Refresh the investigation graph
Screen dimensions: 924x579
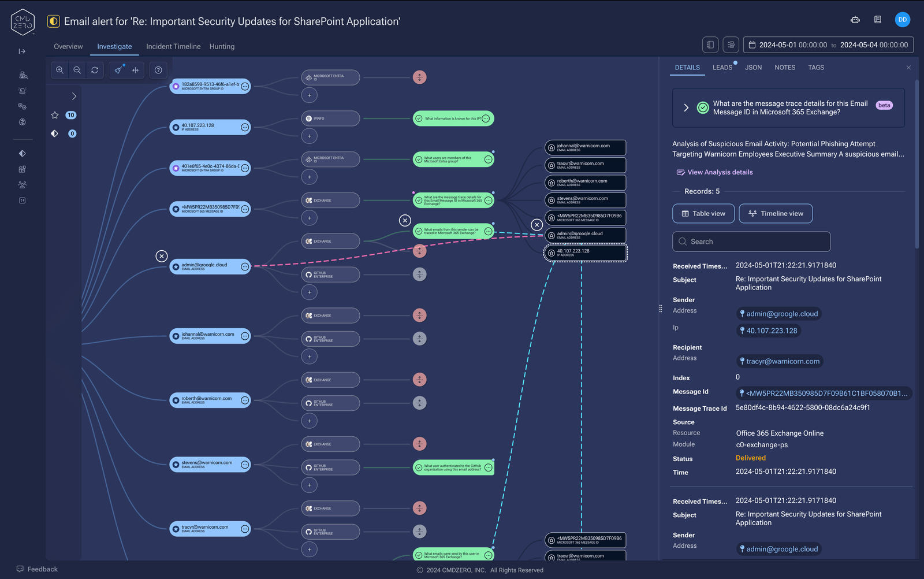pos(95,70)
